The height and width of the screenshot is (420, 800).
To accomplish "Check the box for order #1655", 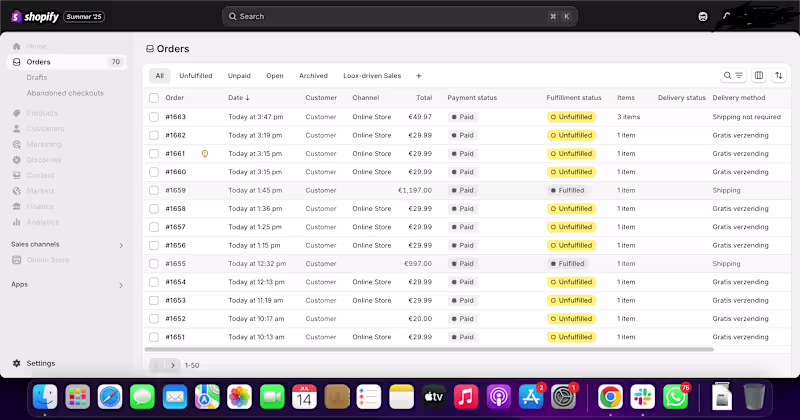I will click(154, 264).
